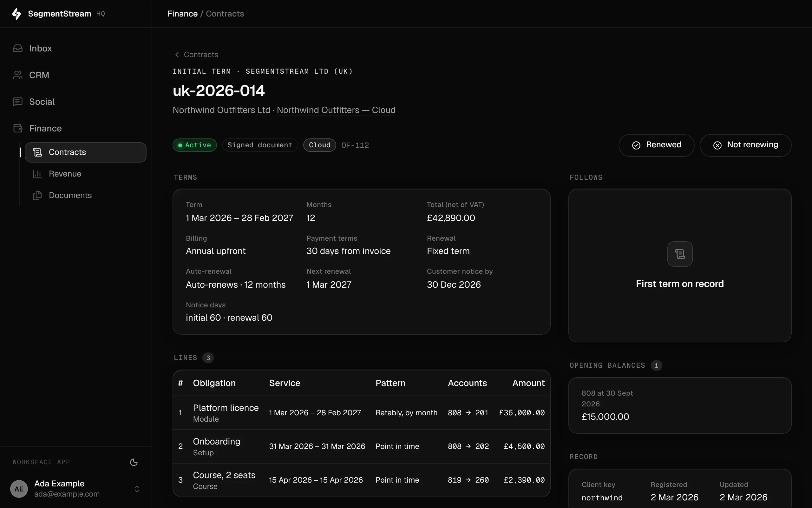This screenshot has height=508, width=812.
Task: Click the £15,000.00 opening balance
Action: click(605, 417)
